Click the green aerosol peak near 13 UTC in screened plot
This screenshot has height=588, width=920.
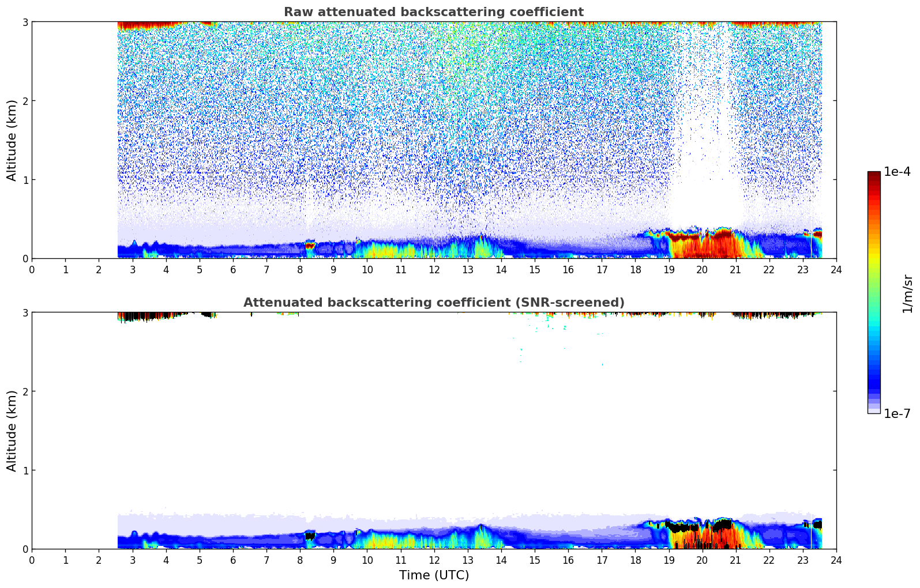481,536
